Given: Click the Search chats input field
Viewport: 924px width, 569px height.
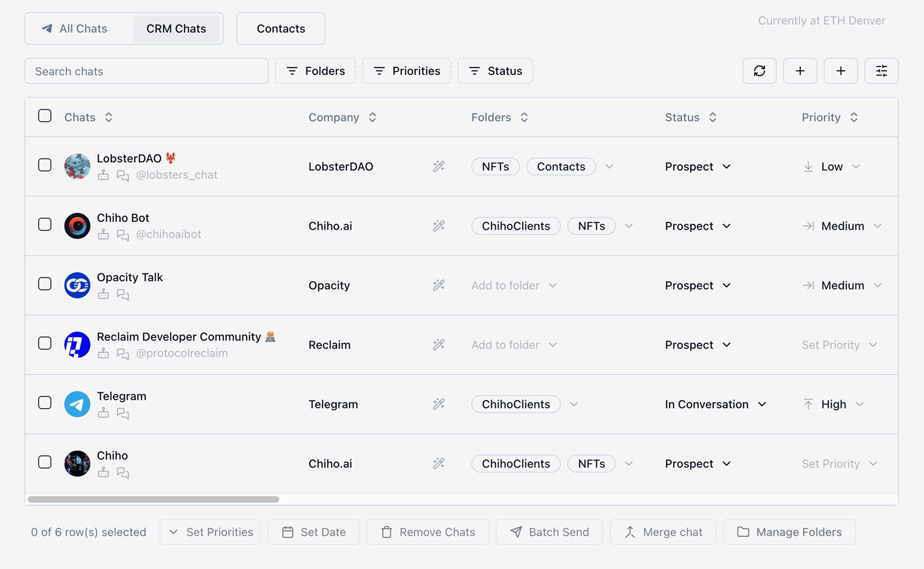Looking at the screenshot, I should point(146,71).
